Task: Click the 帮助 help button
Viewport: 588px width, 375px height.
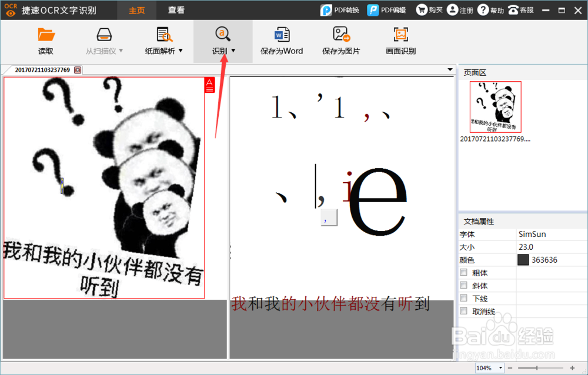Action: (x=490, y=9)
